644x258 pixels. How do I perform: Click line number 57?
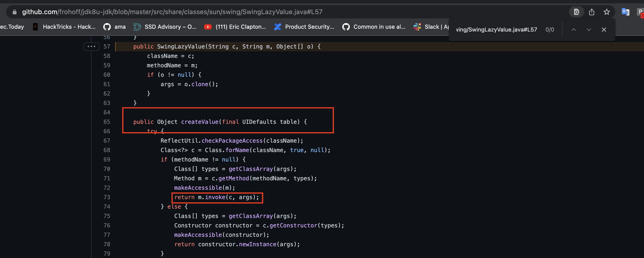click(x=107, y=46)
